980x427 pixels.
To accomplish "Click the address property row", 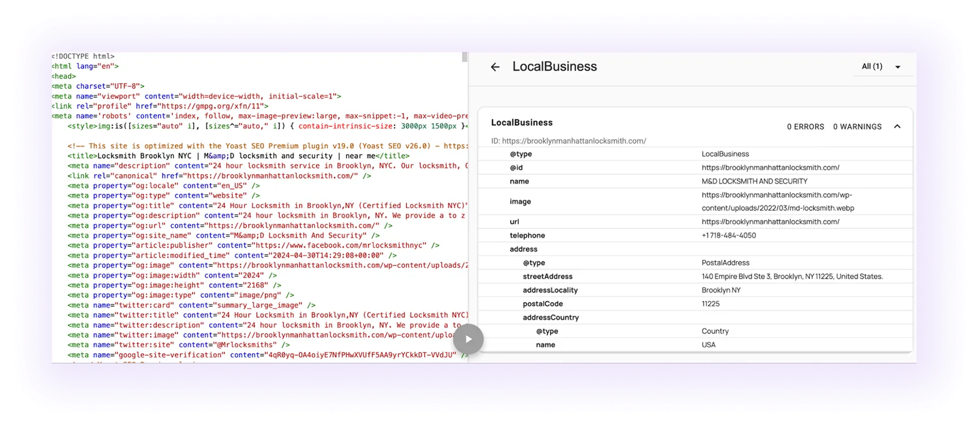I will [695, 249].
